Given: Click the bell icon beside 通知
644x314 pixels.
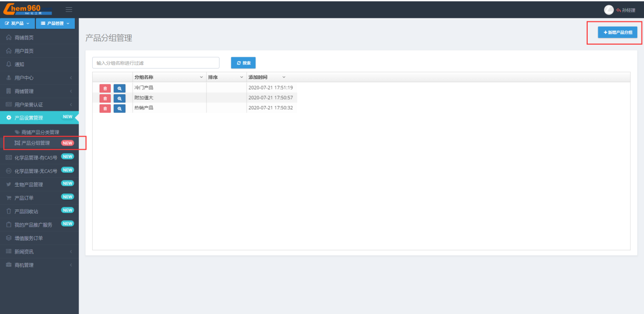Looking at the screenshot, I should [x=9, y=64].
